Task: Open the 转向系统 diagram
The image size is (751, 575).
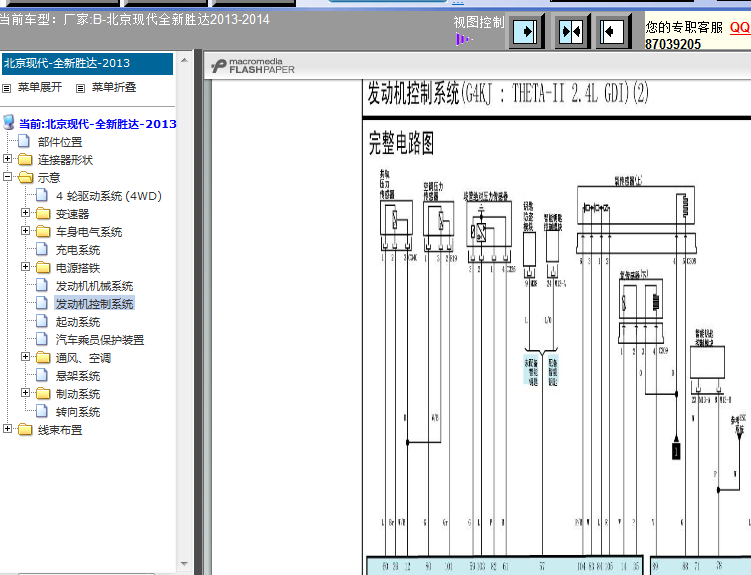Action: (x=78, y=412)
